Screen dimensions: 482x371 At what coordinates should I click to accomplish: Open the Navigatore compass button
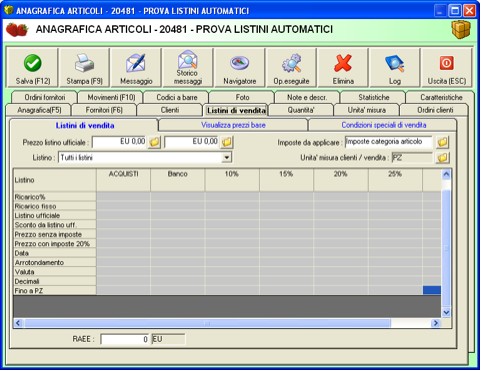point(240,68)
